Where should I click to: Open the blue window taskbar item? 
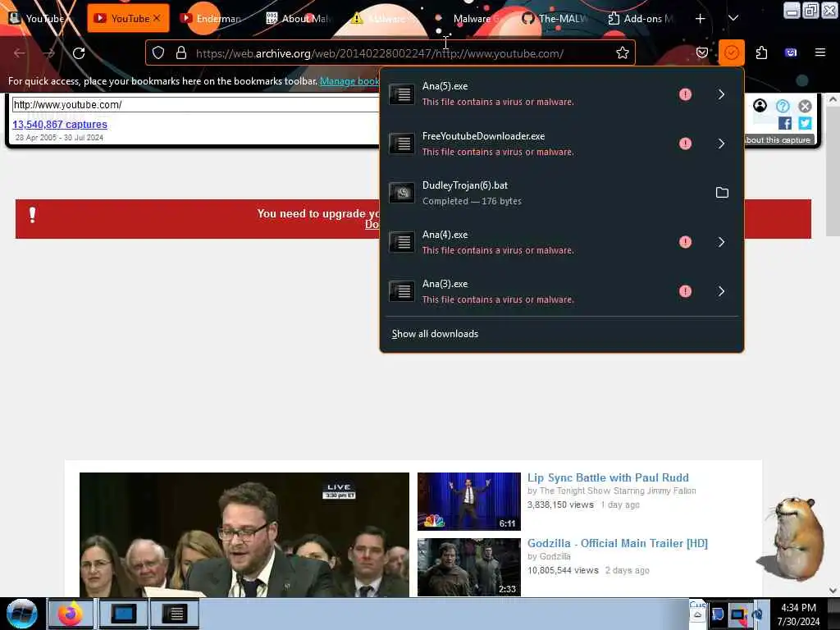[x=123, y=614]
